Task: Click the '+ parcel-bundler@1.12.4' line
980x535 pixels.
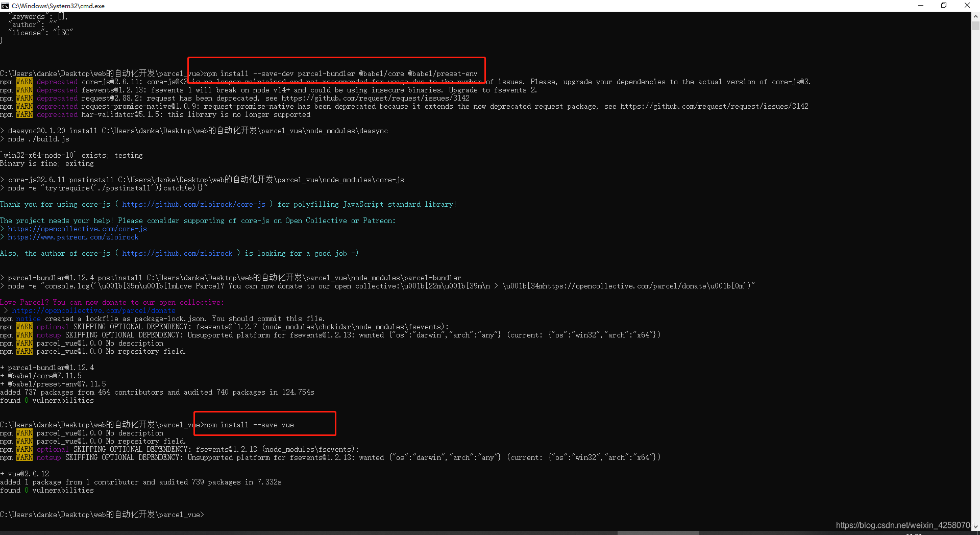Action: 47,368
